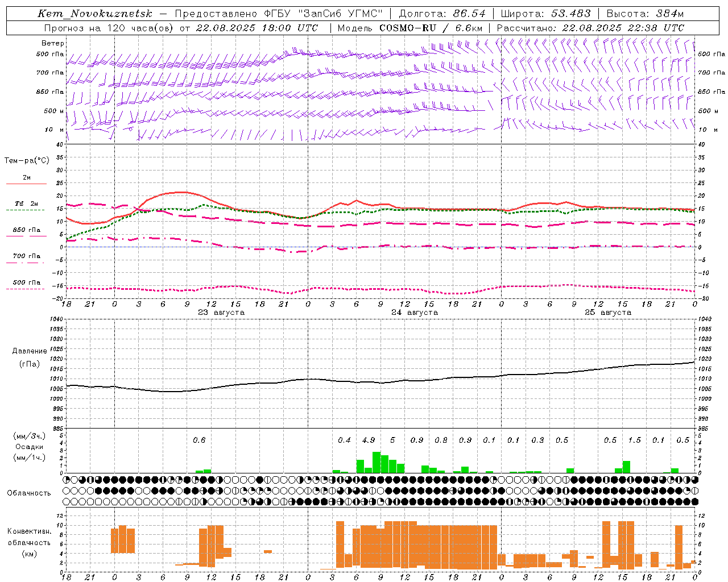
Task: Click the Kem_Novokuznetsk station title
Action: pyautogui.click(x=95, y=14)
